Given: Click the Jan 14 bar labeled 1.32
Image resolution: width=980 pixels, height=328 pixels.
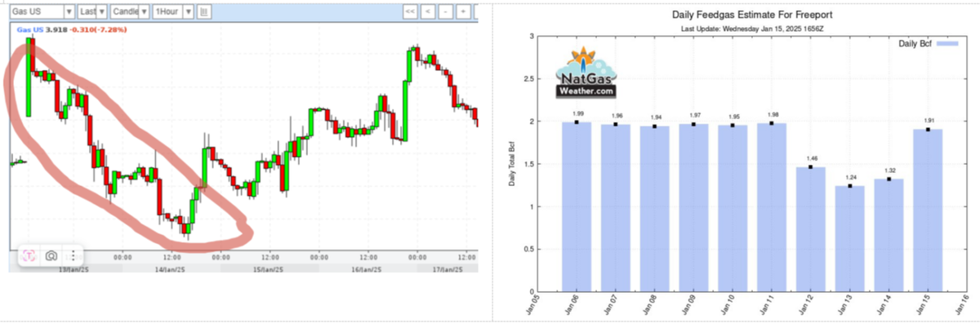Looking at the screenshot, I should coord(889,235).
